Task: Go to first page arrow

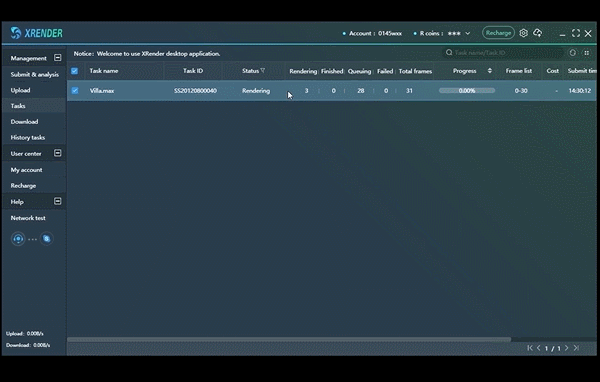Action: (x=530, y=348)
